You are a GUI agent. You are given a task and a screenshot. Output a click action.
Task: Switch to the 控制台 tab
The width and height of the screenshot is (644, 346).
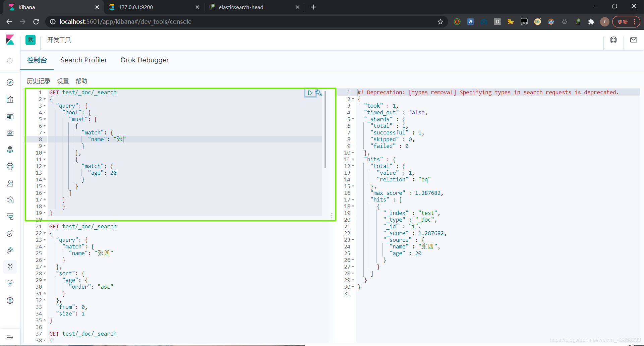37,60
